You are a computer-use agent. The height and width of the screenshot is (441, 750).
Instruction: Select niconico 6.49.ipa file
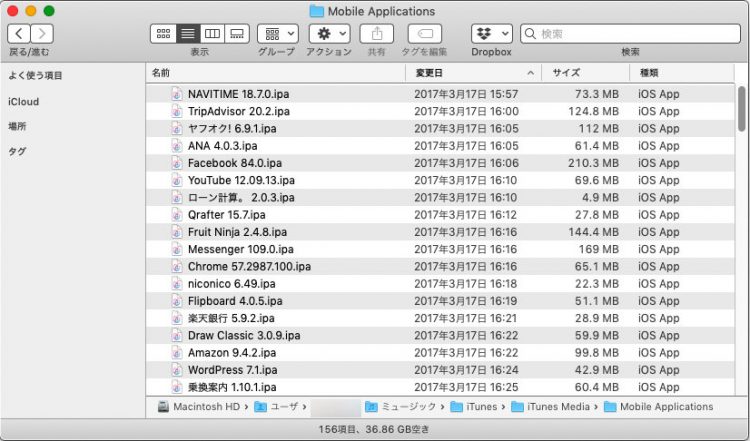pyautogui.click(x=440, y=283)
